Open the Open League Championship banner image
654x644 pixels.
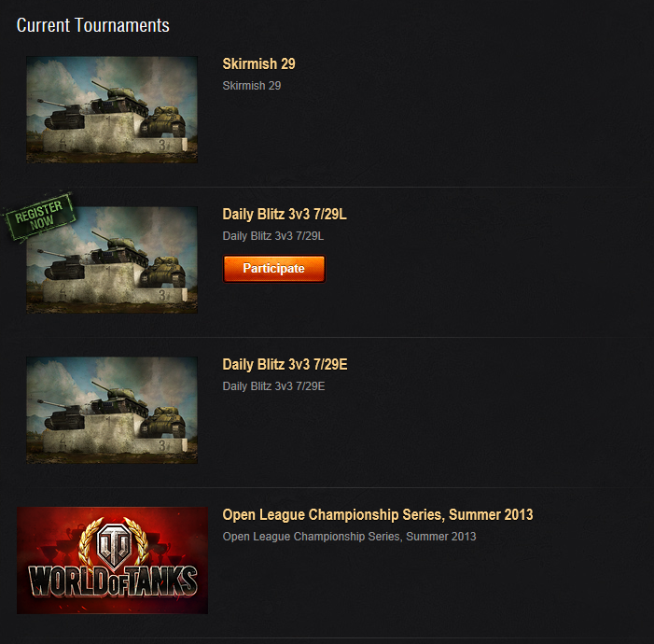coord(112,560)
